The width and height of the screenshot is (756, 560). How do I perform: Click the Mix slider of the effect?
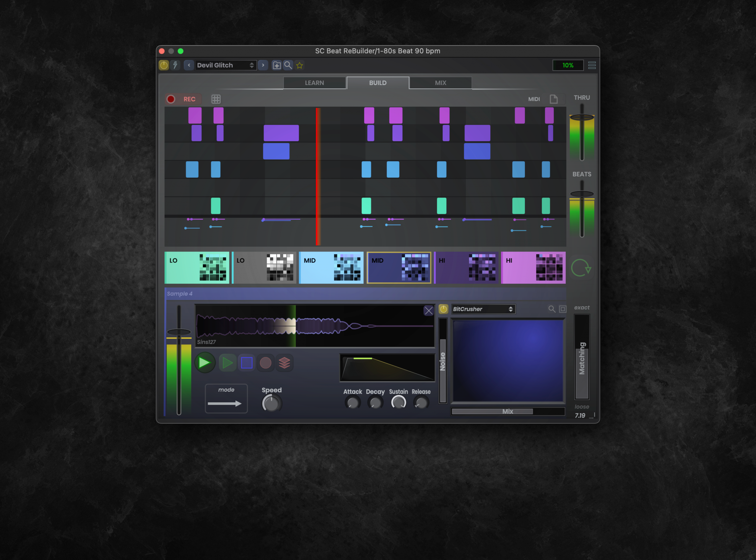507,411
